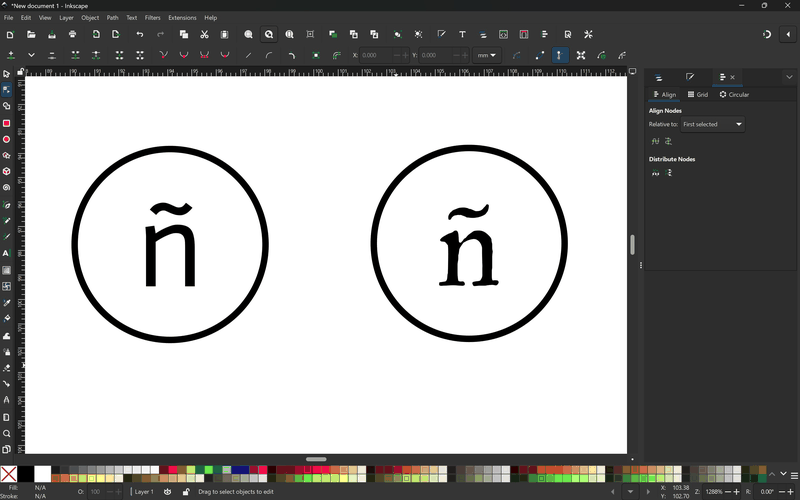Switch to the Layers dock tab
Viewport: 800px width, 500px height.
pos(659,78)
